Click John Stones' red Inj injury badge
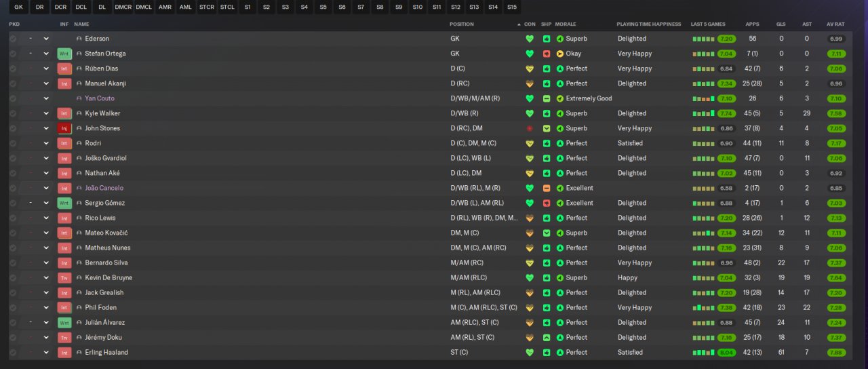Screen dimensions: 868x369 [x=64, y=128]
